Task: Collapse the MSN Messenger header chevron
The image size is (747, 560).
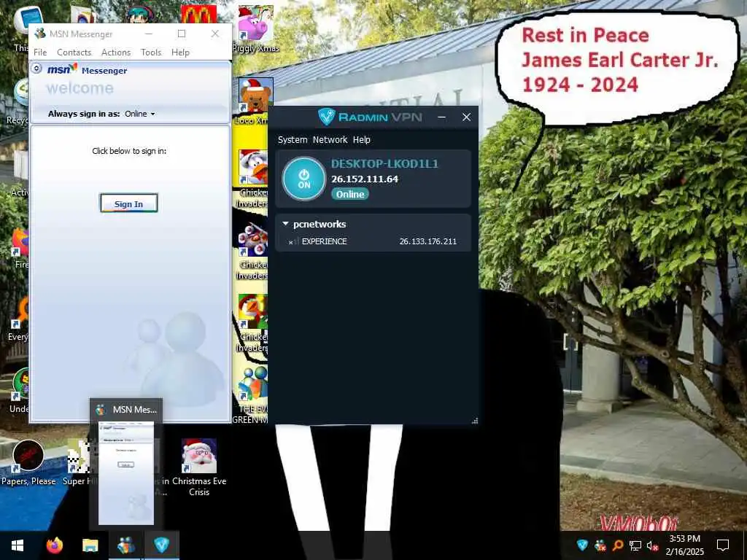Action: pyautogui.click(x=36, y=69)
